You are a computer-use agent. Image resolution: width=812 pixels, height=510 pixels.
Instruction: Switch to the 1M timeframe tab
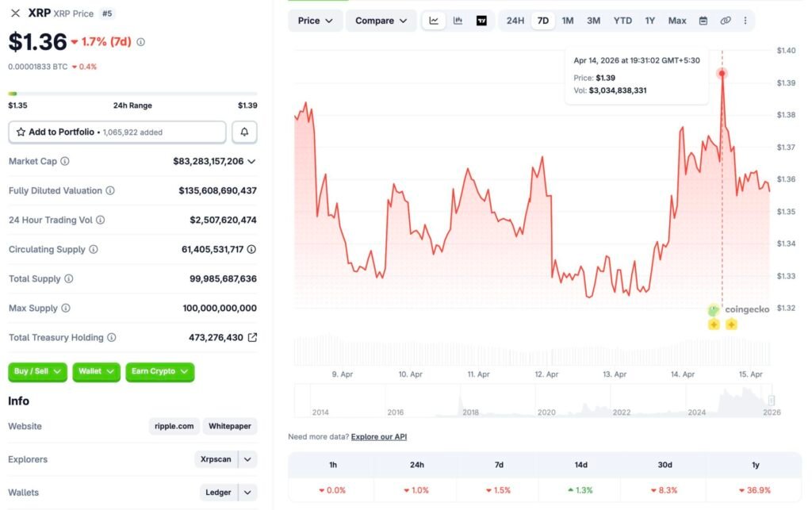(567, 21)
